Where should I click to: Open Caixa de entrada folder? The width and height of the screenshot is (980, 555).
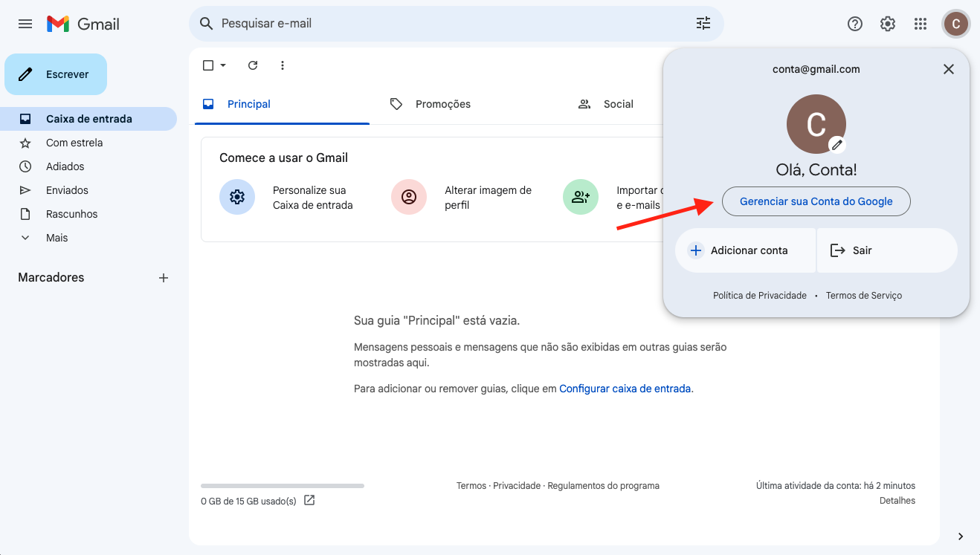pyautogui.click(x=88, y=119)
